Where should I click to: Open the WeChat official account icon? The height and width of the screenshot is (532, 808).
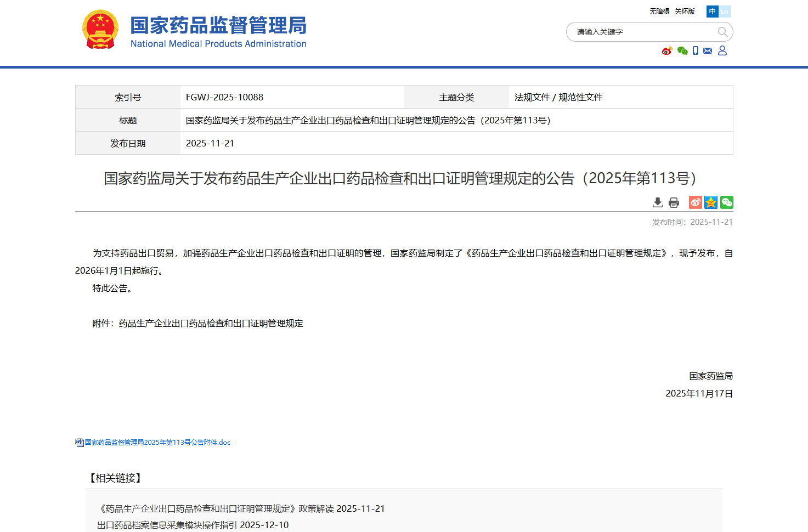[x=682, y=50]
